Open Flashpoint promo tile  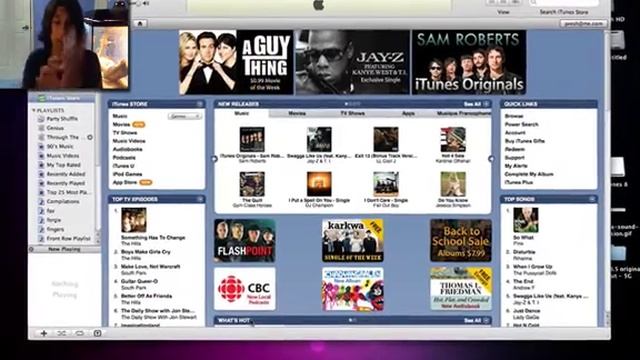point(244,240)
